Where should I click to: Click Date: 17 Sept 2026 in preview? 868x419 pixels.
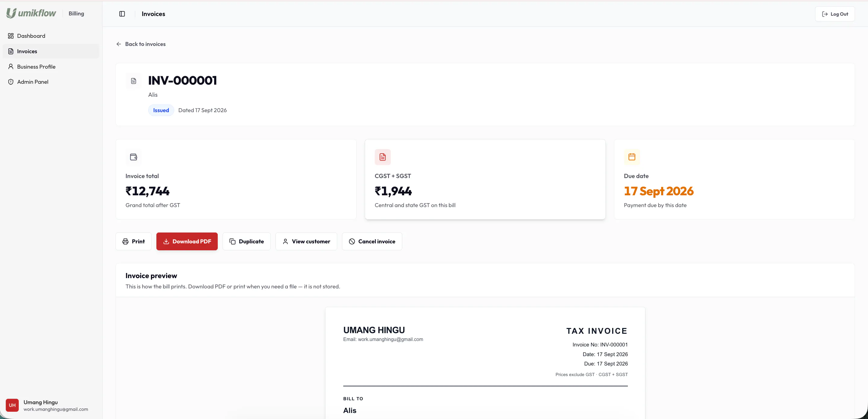click(605, 354)
